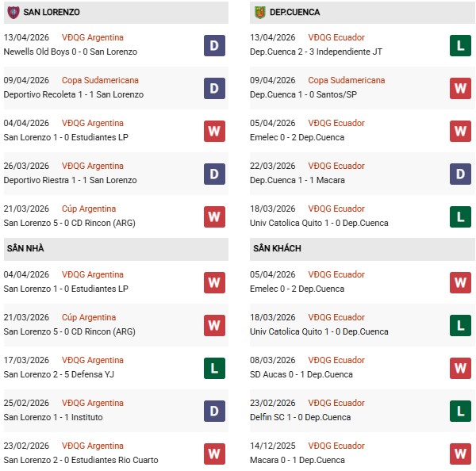Click D badge for Dep.Cuenca vs Macara 1-1
This screenshot has width=476, height=471.
(460, 174)
